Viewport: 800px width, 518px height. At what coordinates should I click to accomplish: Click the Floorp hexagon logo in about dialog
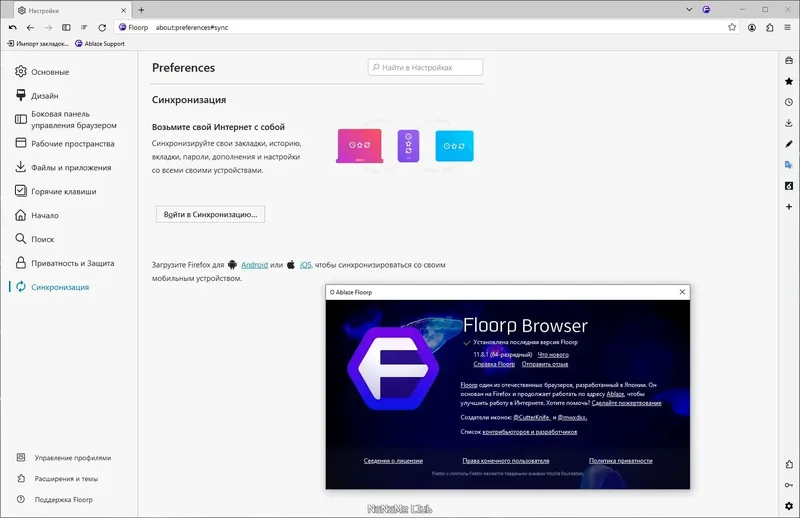pyautogui.click(x=393, y=368)
